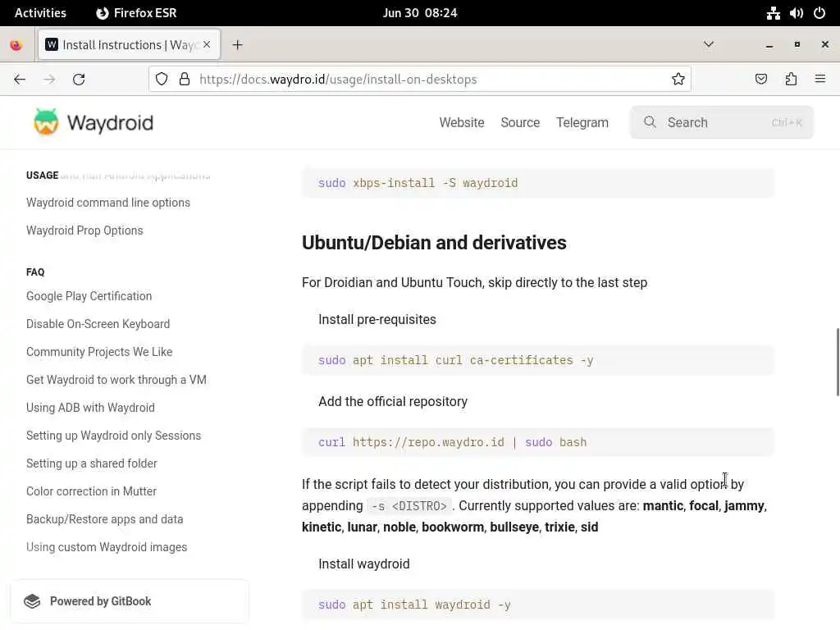Image resolution: width=840 pixels, height=630 pixels.
Task: Open Community Projects We Like page
Action: [99, 351]
